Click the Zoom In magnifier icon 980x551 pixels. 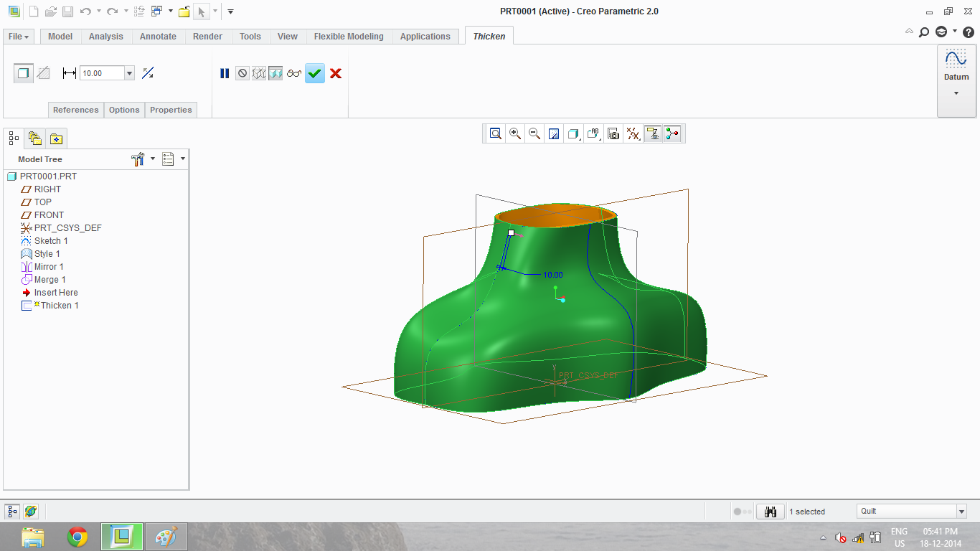click(x=514, y=133)
